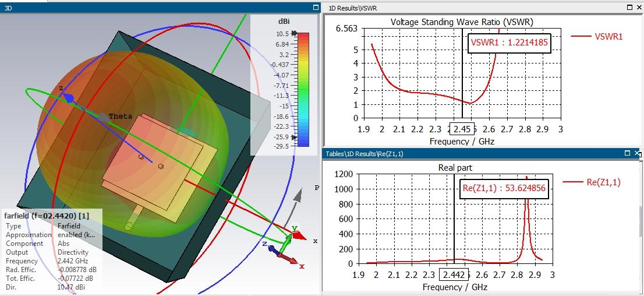Maximize the 1D Results\VSWR window
Viewport: 644px width, 296px height.
point(631,8)
